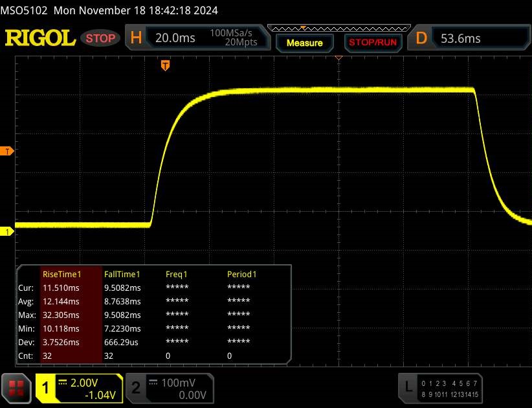532x408 pixels.
Task: Tap the orange D delay icon
Action: click(x=421, y=38)
